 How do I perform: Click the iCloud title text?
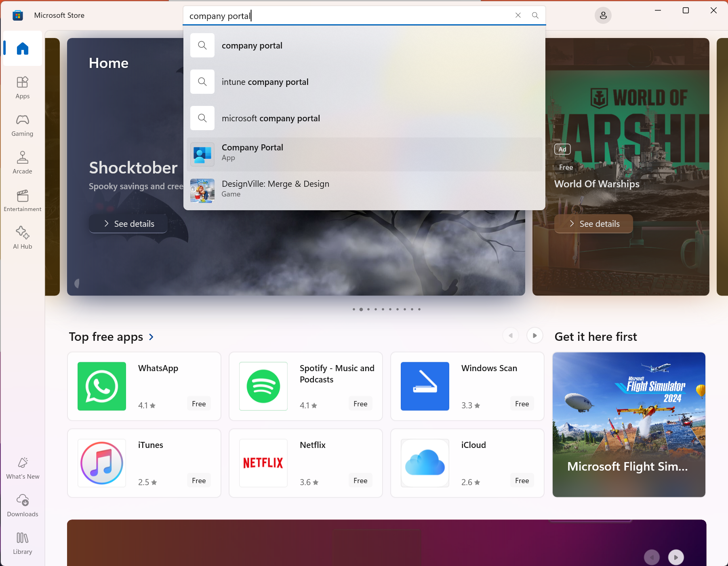pyautogui.click(x=473, y=445)
